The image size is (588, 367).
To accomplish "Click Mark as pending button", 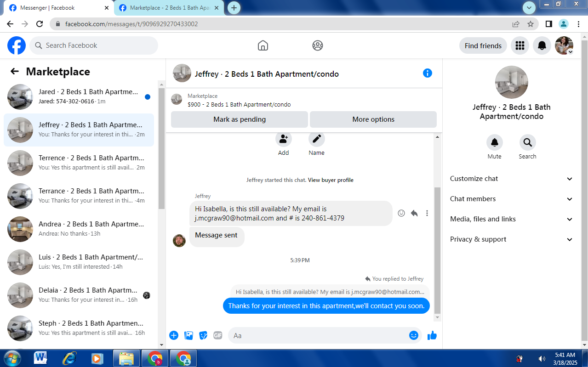I will tap(240, 119).
